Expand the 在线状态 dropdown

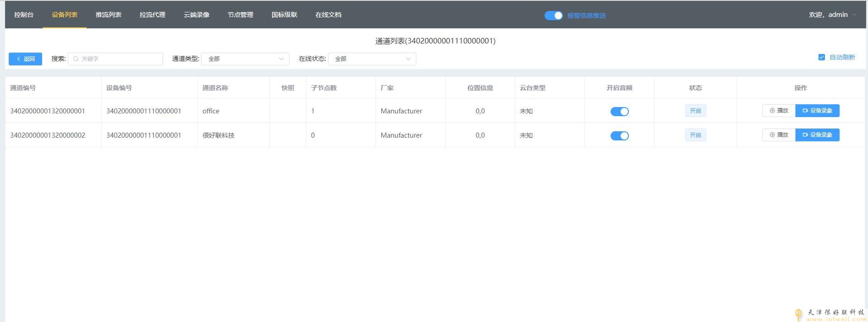(x=372, y=59)
